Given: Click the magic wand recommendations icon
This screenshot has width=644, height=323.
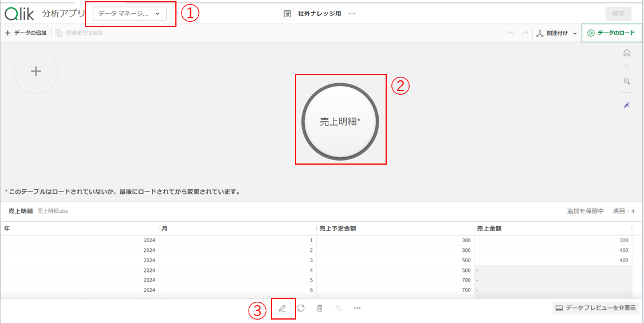Looking at the screenshot, I should click(627, 105).
